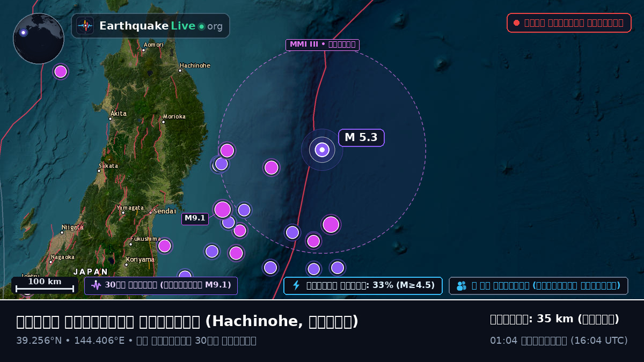Click the Nagaoka city label
644x362 pixels.
(62, 257)
